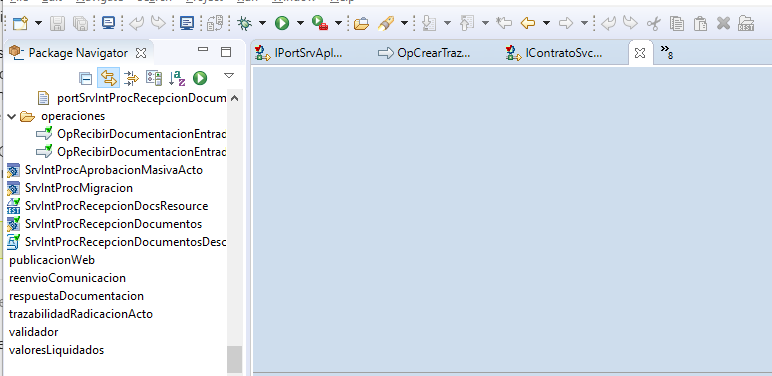
Task: Switch to the IContratoSvc... editor tab
Action: [x=553, y=53]
